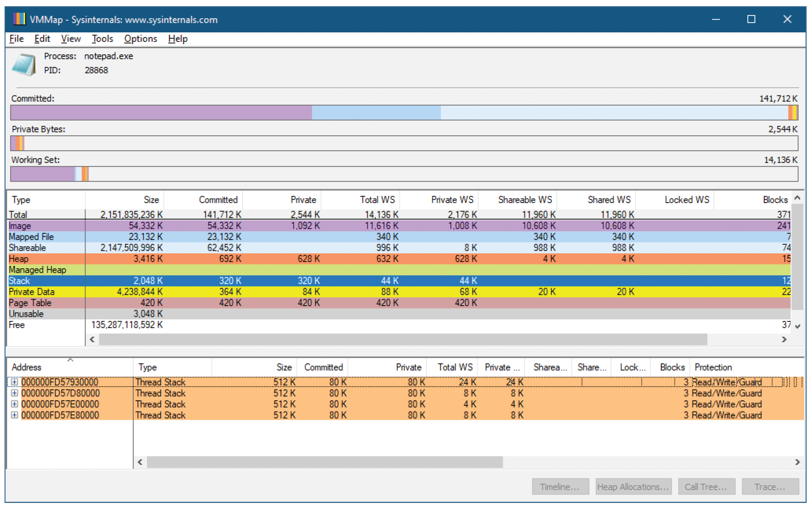Maximize the VMMap window
Viewport: 812px width, 510px height.
(751, 19)
